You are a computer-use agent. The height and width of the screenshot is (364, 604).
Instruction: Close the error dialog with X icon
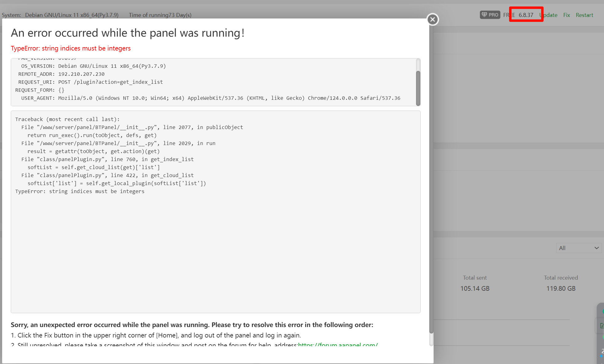pyautogui.click(x=433, y=19)
